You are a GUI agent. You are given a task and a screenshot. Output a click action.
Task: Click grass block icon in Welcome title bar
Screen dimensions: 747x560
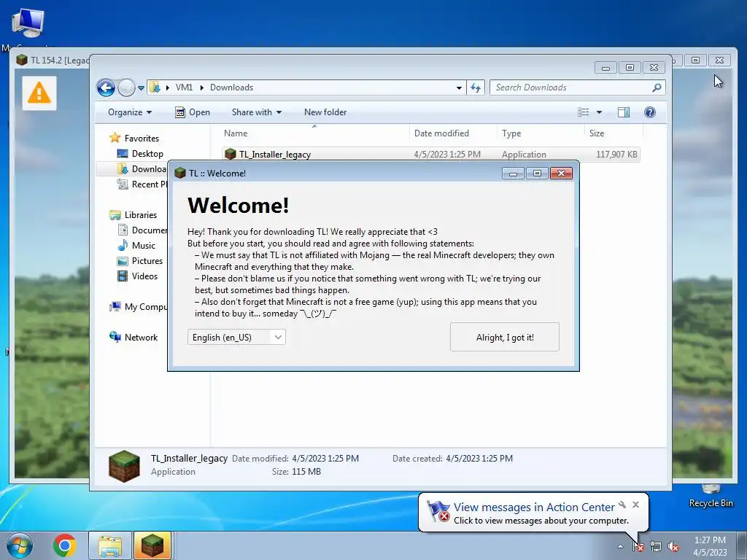coord(179,173)
